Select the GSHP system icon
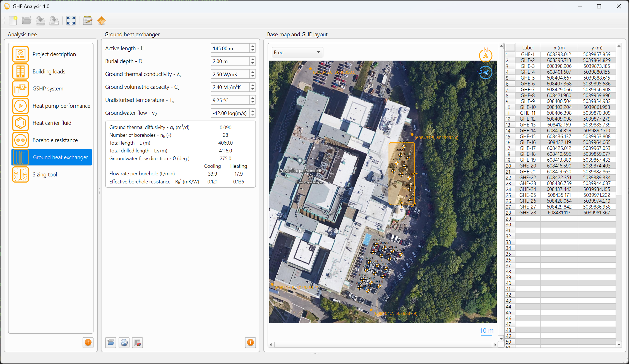Screen dimensions: 629x364 click(x=20, y=89)
